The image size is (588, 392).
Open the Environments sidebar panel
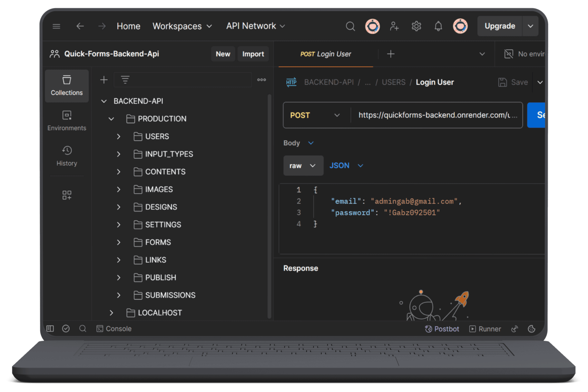(x=67, y=121)
